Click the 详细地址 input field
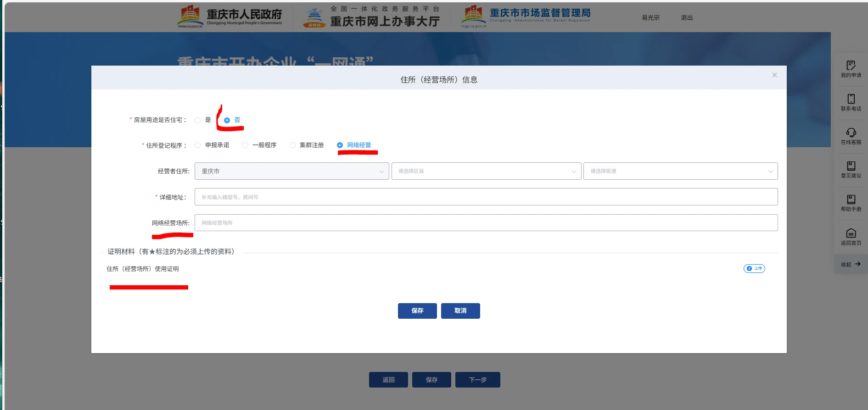This screenshot has width=868, height=410. point(486,197)
